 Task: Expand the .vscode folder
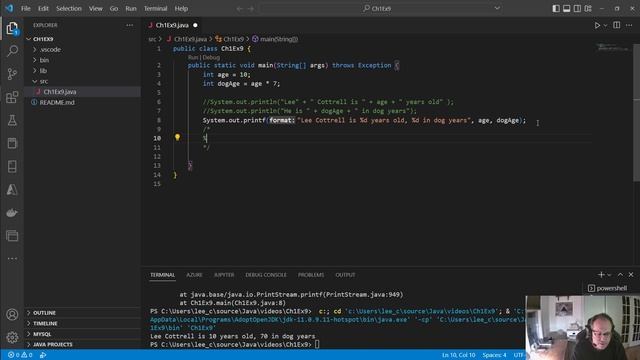coord(50,49)
